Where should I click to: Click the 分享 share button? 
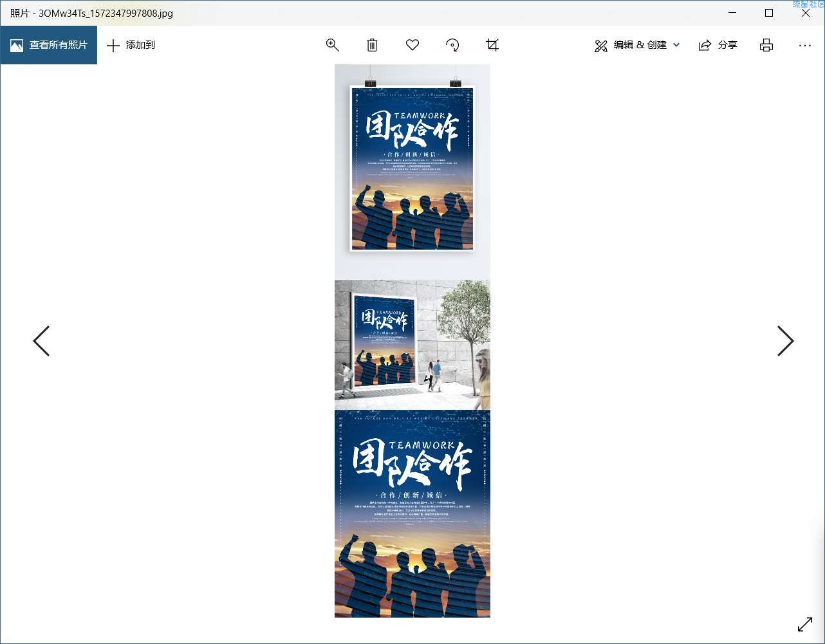pyautogui.click(x=718, y=45)
